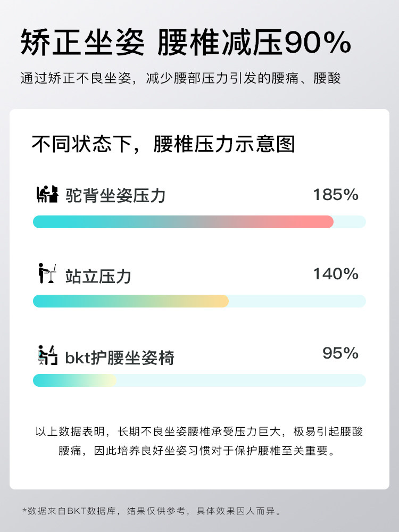Click the hunched sitting posture icon
Viewport: 399px width, 532px height.
click(47, 195)
